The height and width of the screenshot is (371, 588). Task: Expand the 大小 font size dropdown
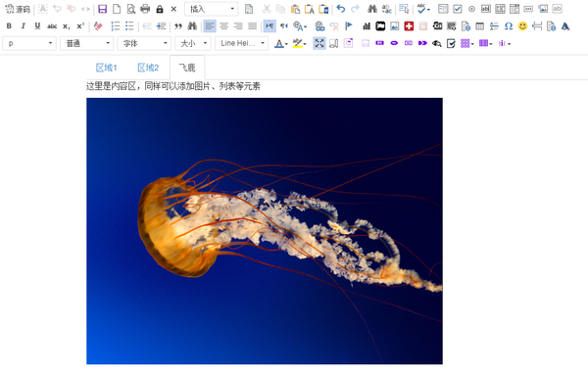coord(193,43)
